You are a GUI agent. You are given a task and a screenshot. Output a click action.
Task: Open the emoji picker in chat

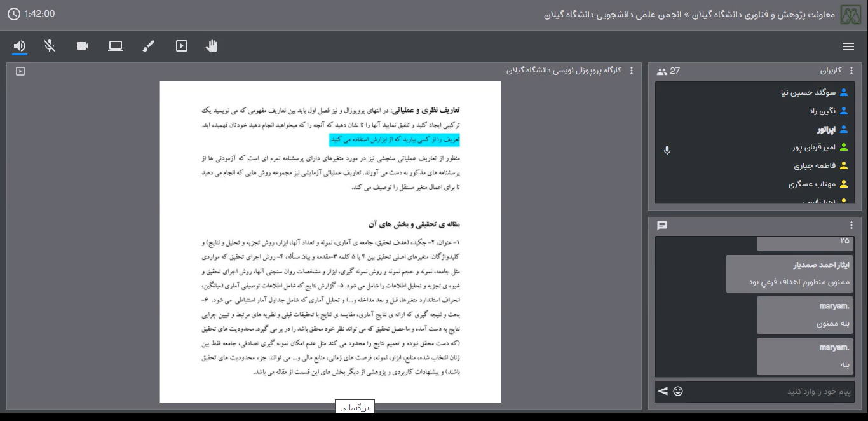pyautogui.click(x=678, y=391)
